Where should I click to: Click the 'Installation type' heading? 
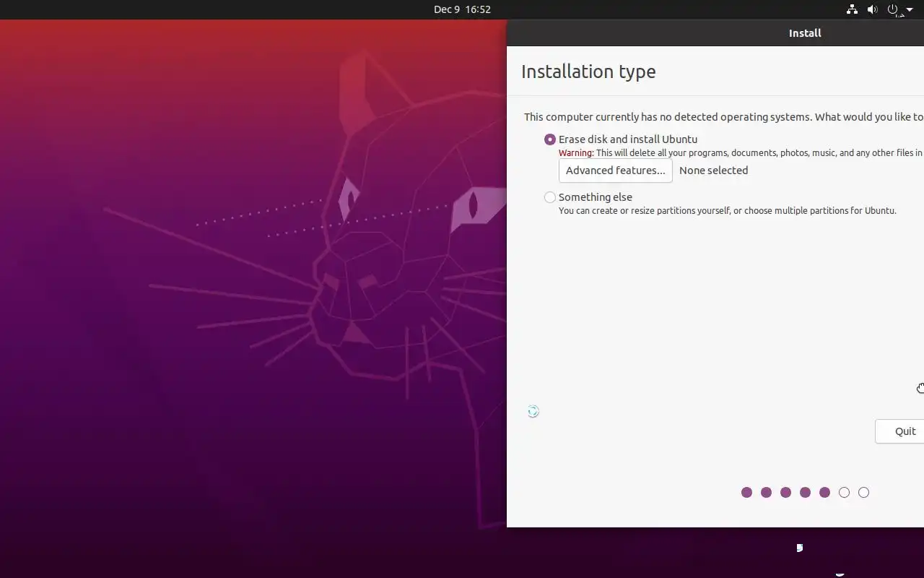pos(588,72)
